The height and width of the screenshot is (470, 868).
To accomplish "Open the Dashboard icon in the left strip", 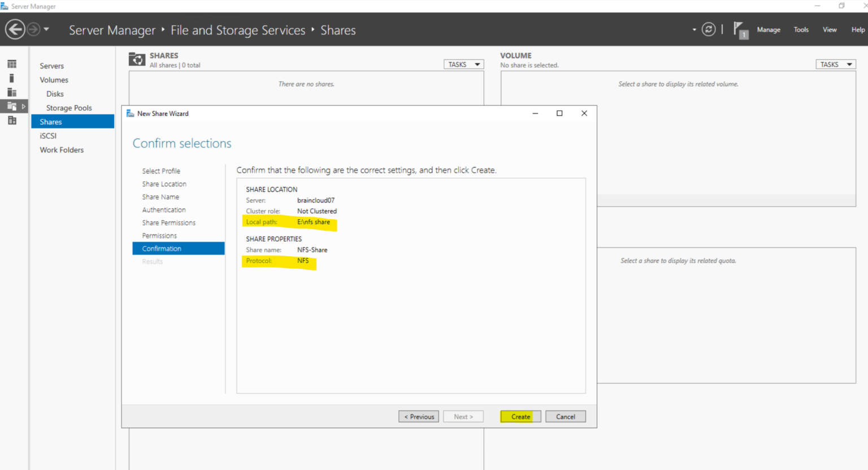I will pyautogui.click(x=11, y=64).
